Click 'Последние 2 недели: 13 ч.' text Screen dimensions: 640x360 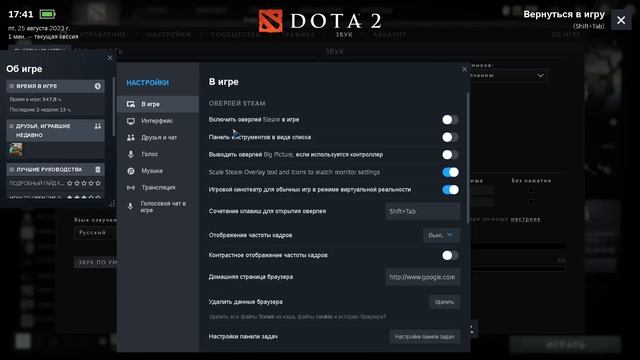pos(40,110)
